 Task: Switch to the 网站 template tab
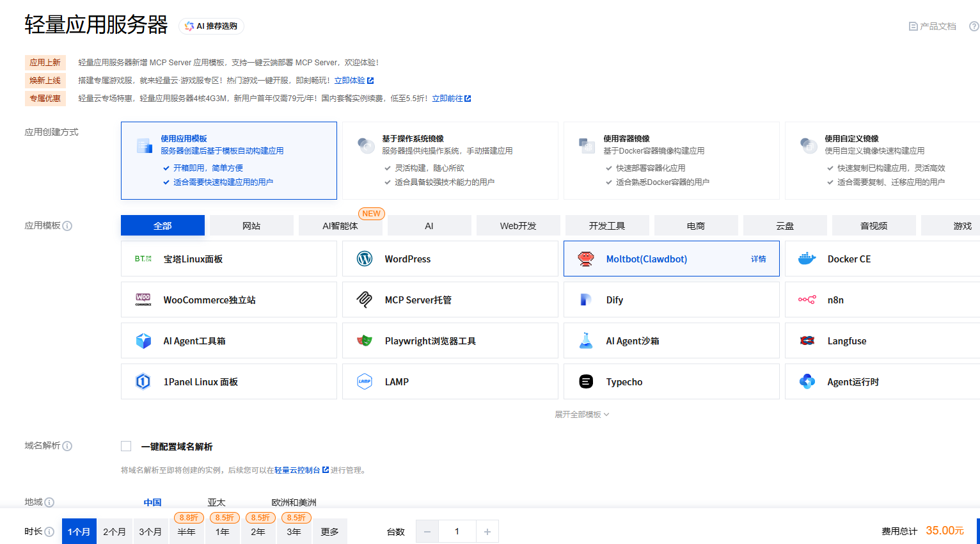pyautogui.click(x=251, y=225)
